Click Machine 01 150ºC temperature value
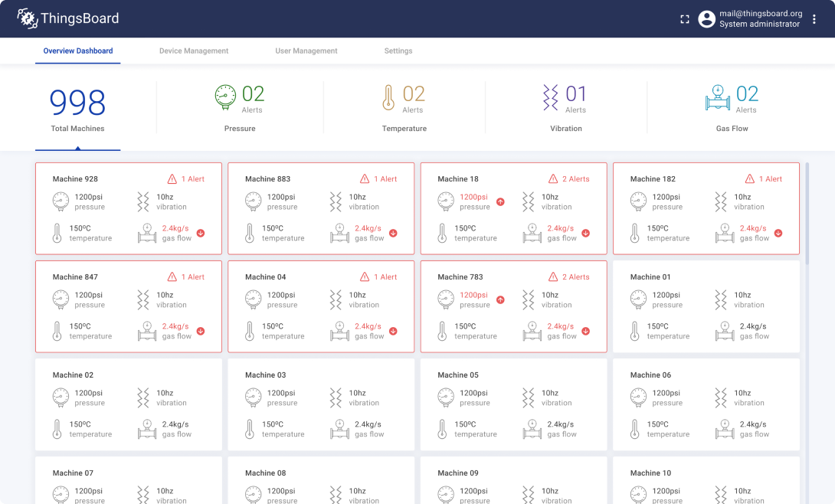This screenshot has height=504, width=835. pyautogui.click(x=658, y=326)
